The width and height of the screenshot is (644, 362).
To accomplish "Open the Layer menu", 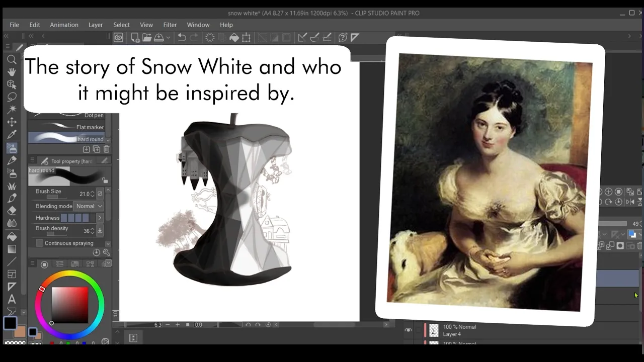I will (x=96, y=25).
